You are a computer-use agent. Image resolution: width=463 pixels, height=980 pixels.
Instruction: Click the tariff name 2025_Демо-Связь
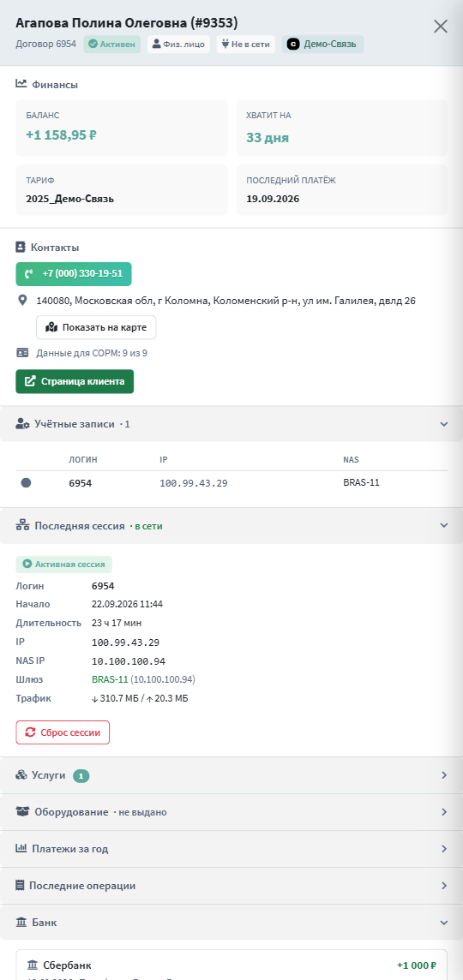pos(70,200)
